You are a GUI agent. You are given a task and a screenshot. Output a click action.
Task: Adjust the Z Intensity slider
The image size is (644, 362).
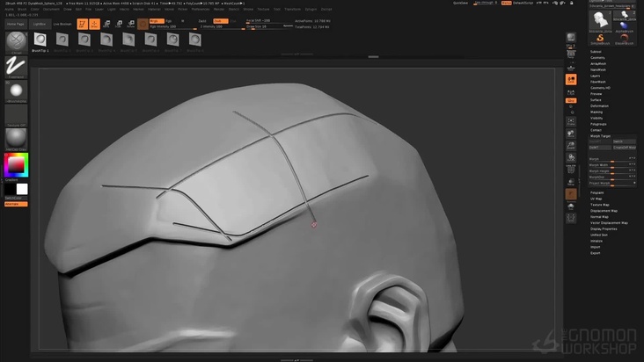[x=223, y=26]
